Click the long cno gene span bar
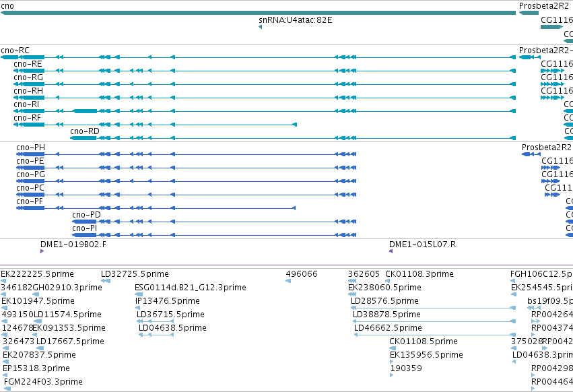 tap(258, 13)
